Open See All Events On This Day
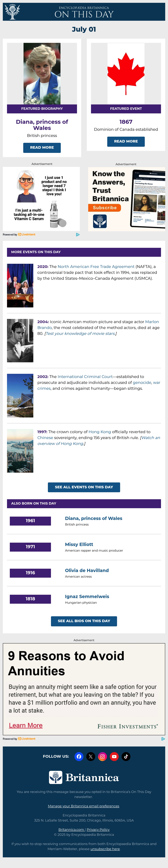The image size is (168, 868). tap(84, 487)
